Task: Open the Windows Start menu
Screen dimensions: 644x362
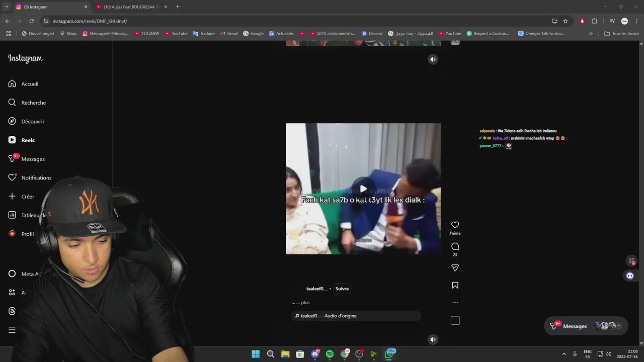Action: [x=256, y=354]
